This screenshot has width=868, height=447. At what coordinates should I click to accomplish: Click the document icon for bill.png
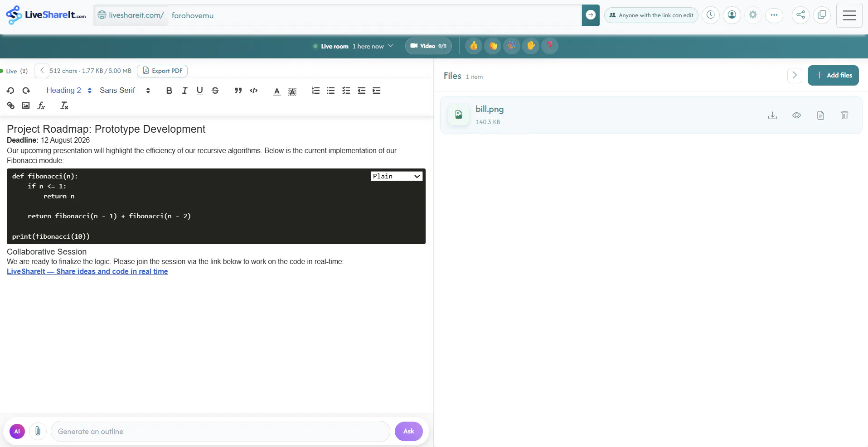tap(821, 115)
